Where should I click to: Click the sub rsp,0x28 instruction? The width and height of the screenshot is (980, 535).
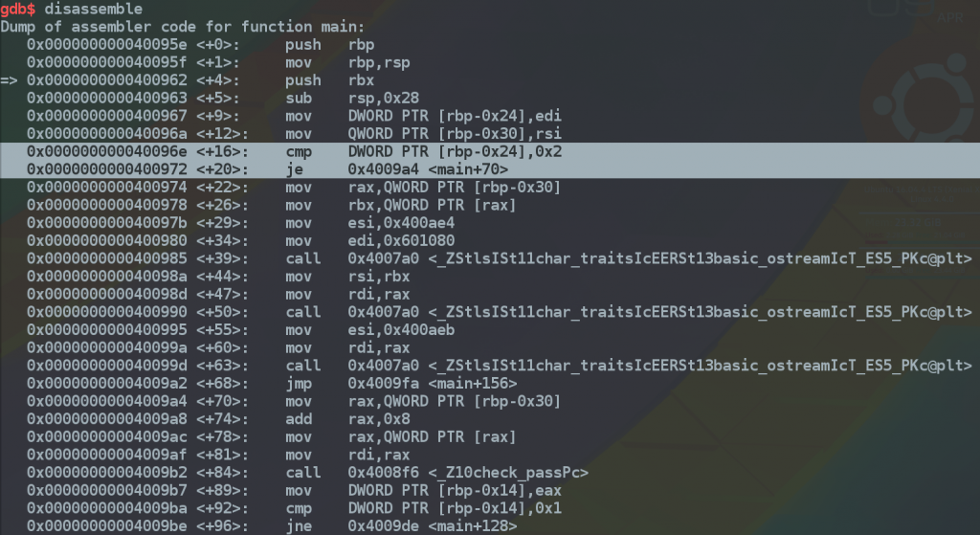352,99
